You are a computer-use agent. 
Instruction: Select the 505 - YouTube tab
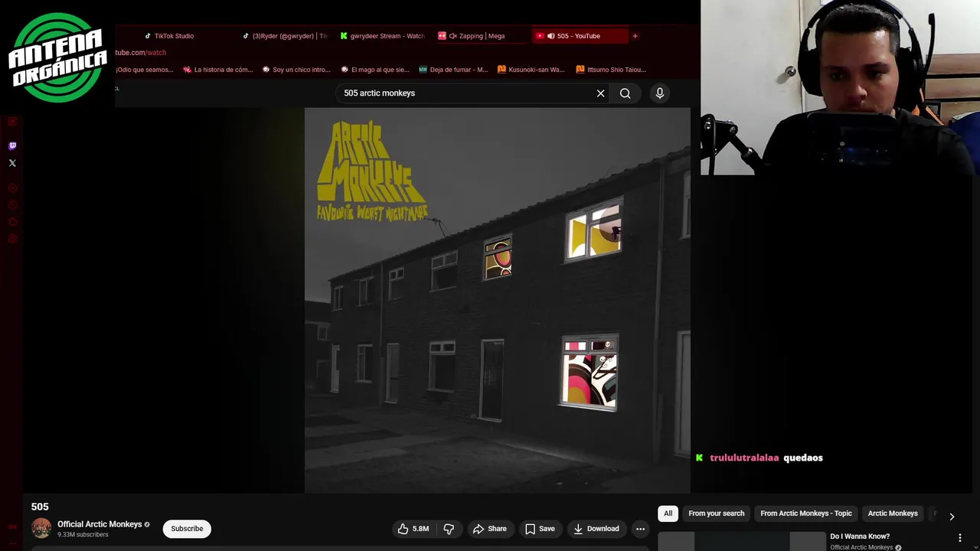(580, 36)
